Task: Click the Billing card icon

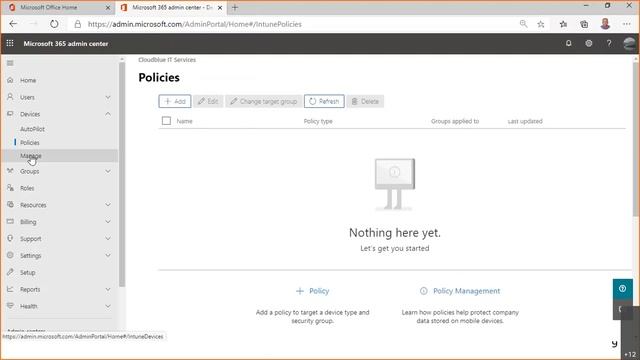Action: [x=10, y=222]
